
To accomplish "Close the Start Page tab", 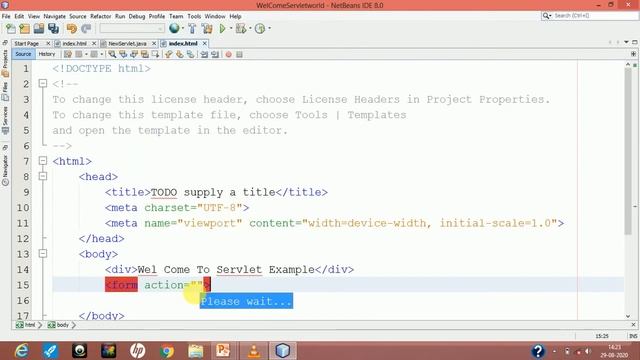I will click(48, 43).
